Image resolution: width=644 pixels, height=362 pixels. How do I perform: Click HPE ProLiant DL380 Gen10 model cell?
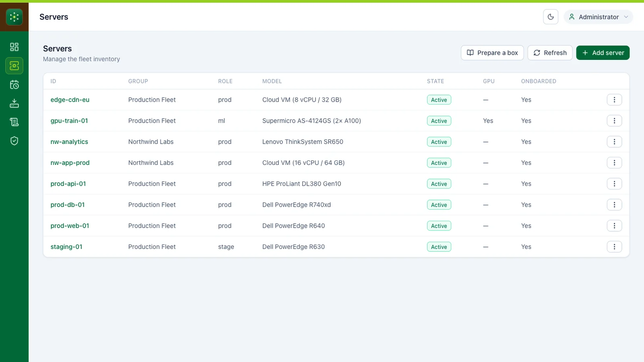[301, 184]
